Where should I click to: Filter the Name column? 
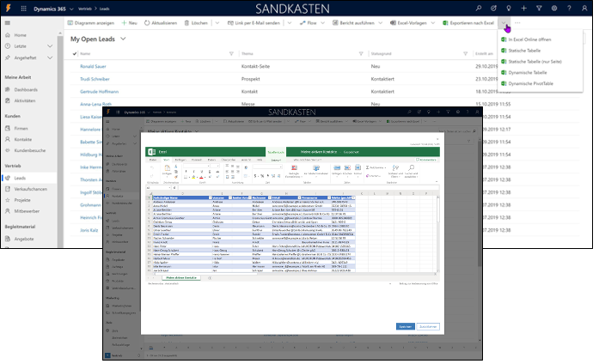(x=231, y=54)
